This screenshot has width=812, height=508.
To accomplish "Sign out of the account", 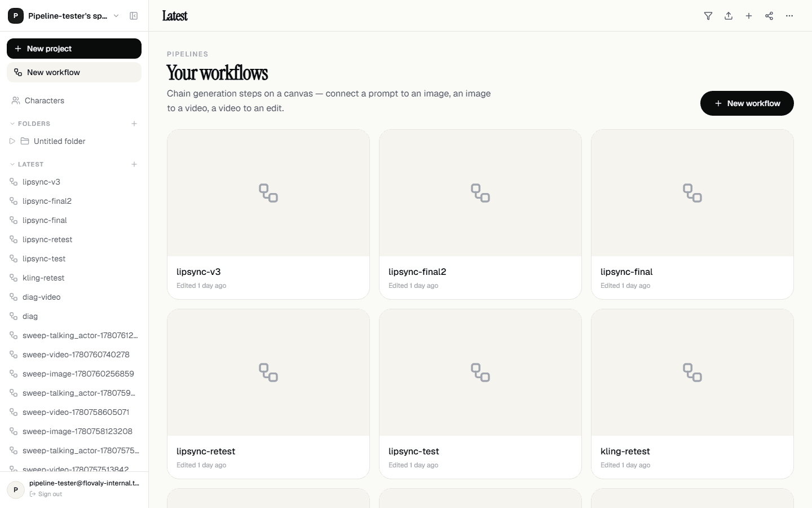I will point(46,494).
